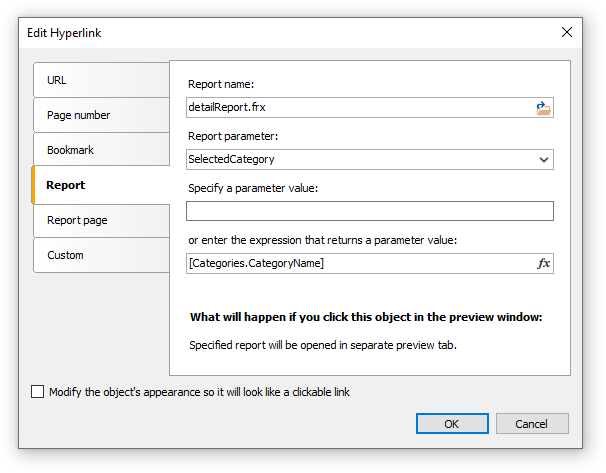Expand the Report parameter dropdown arrow
Screen dimensions: 606x473
[x=544, y=160]
